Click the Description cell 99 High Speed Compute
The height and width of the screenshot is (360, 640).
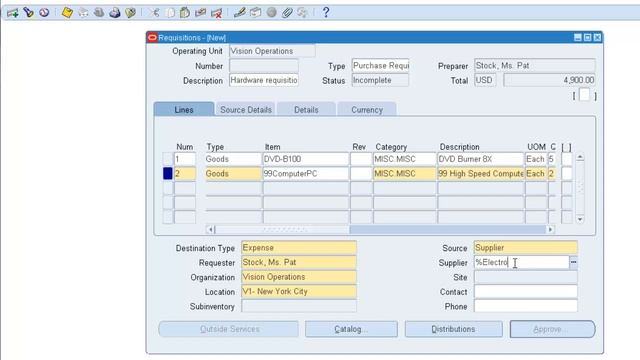(x=480, y=173)
